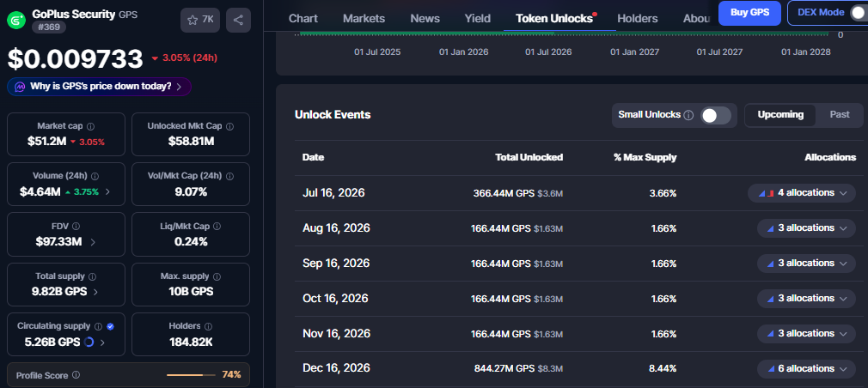Click the Profile Score progress bar

click(x=191, y=375)
